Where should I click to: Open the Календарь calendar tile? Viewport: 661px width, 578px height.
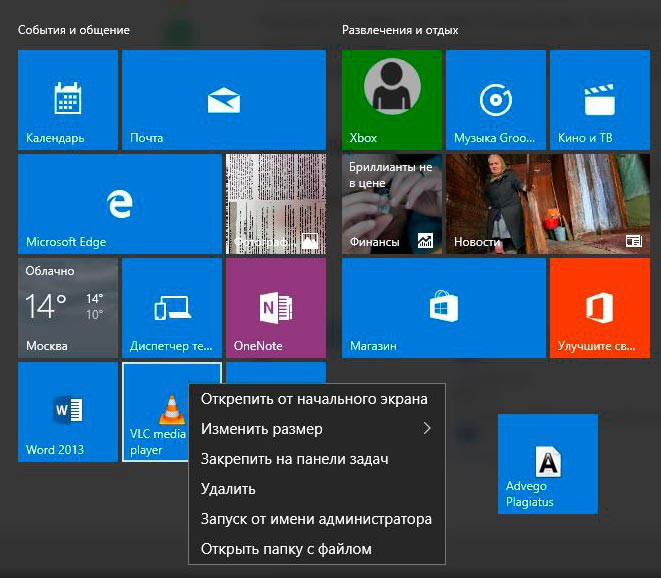tap(68, 100)
